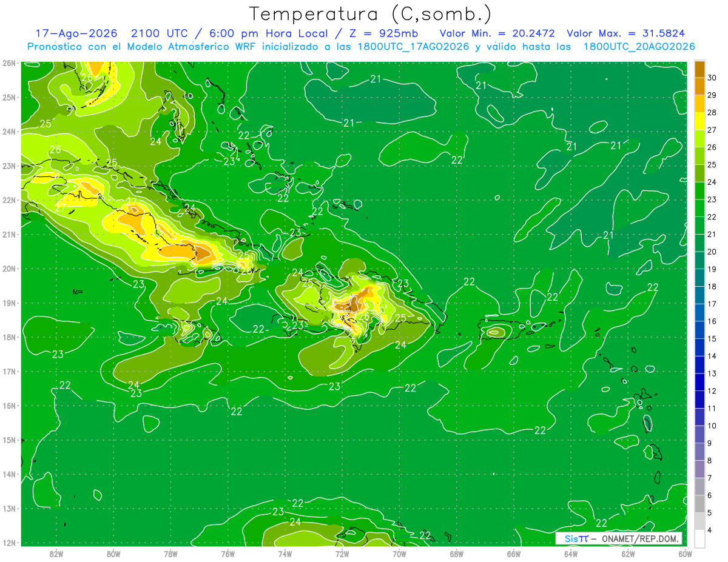Image resolution: width=728 pixels, height=562 pixels.
Task: Click the valid-until time 1800UTC_20AGO2026
Action: [x=639, y=47]
